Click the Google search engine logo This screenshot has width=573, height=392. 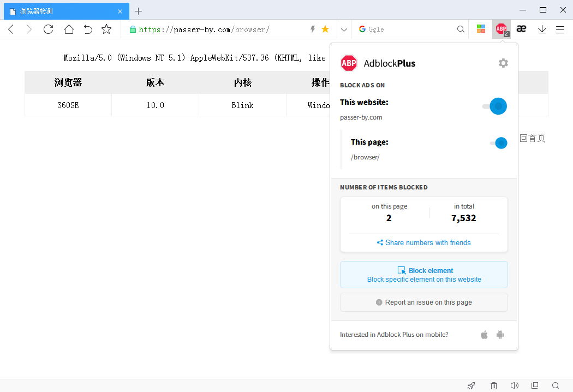(362, 29)
